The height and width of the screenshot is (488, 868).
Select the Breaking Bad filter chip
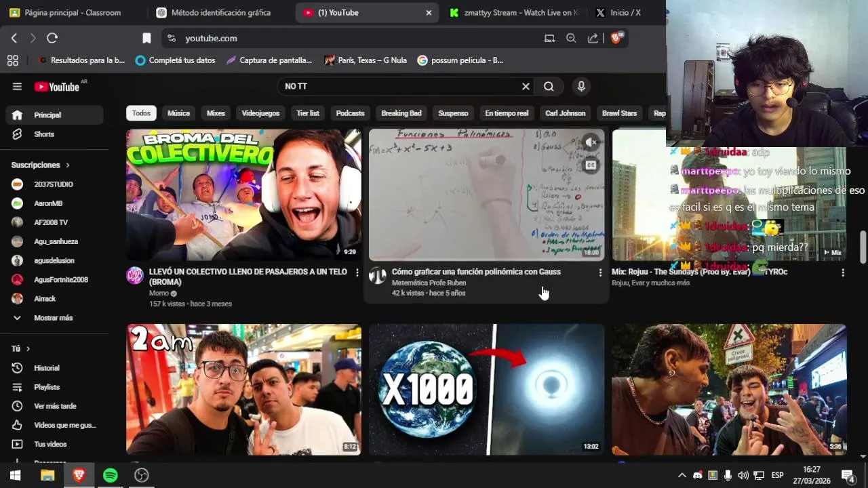401,113
